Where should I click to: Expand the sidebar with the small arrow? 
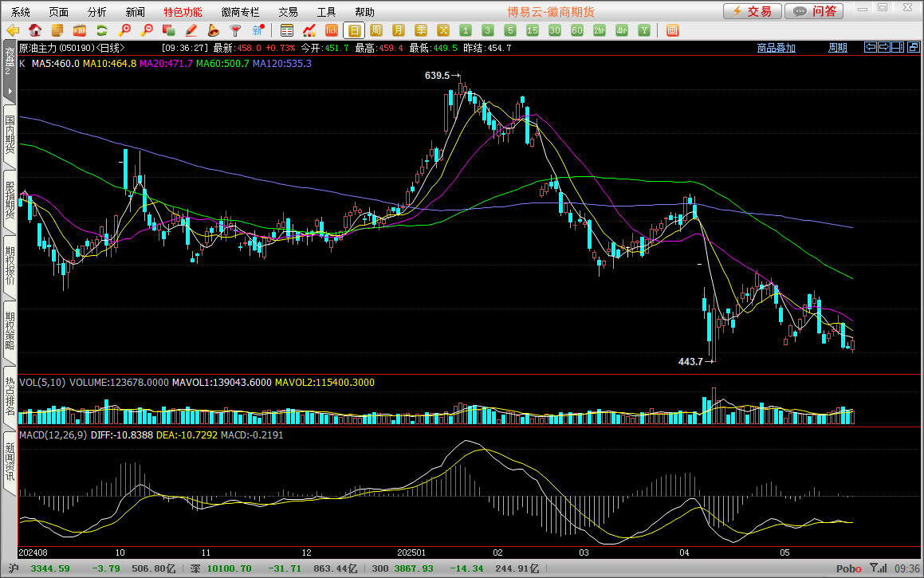tap(10, 92)
